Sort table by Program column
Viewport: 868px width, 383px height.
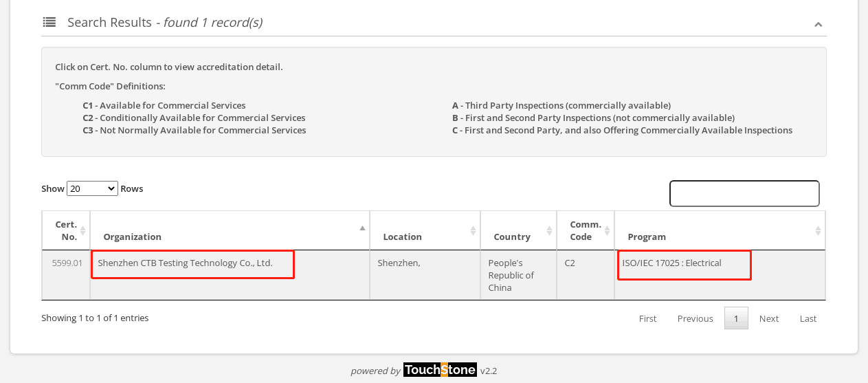[720, 230]
